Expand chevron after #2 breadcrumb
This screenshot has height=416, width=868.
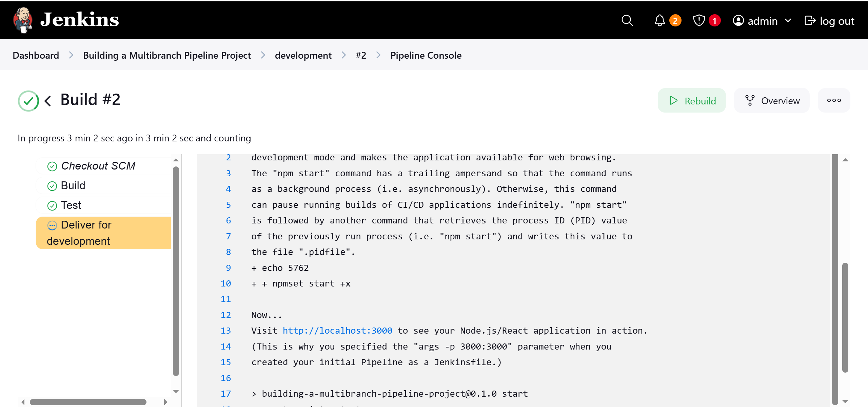378,55
